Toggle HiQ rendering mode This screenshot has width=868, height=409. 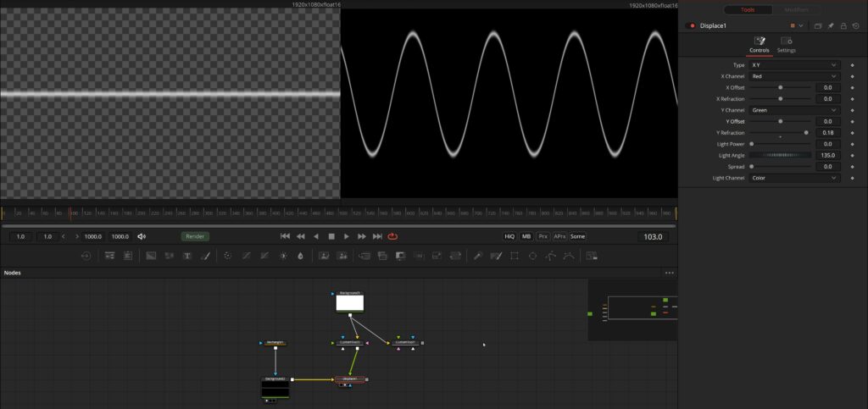coord(509,236)
